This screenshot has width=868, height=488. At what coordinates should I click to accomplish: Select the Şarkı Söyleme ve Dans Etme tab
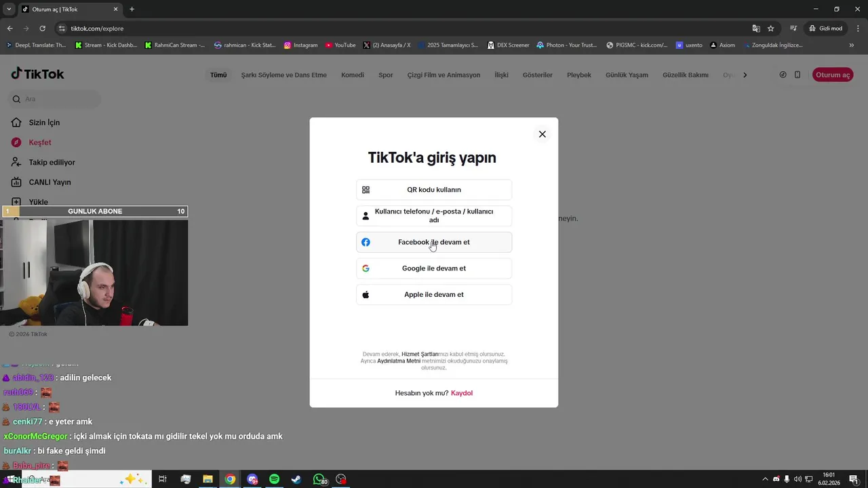284,75
